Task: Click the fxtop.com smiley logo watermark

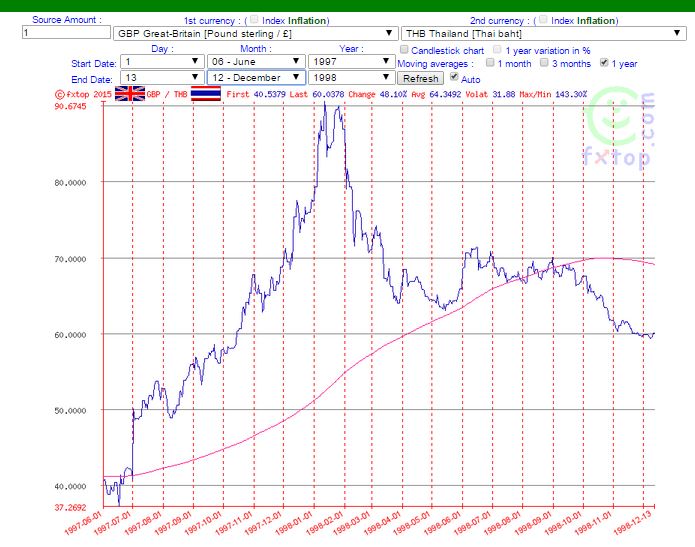Action: pos(619,129)
